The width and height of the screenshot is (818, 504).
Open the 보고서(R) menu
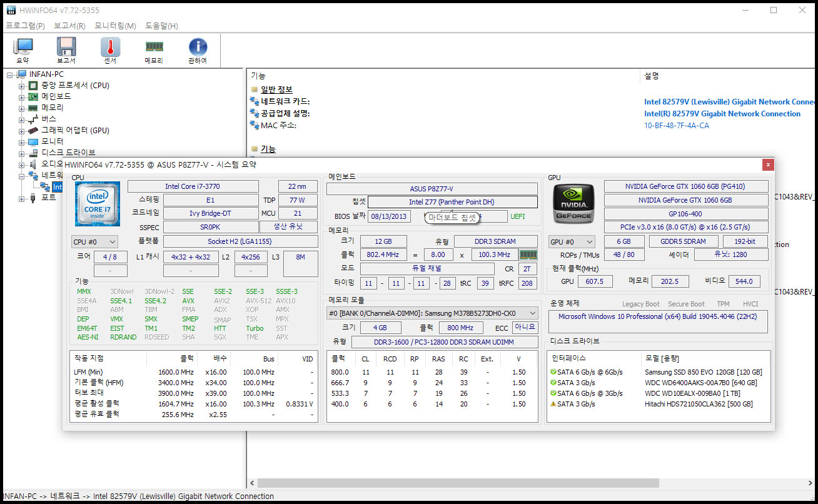(x=69, y=26)
